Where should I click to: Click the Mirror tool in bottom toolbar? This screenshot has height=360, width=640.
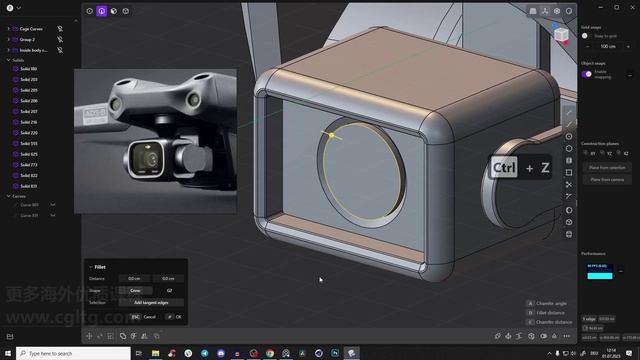point(144,336)
